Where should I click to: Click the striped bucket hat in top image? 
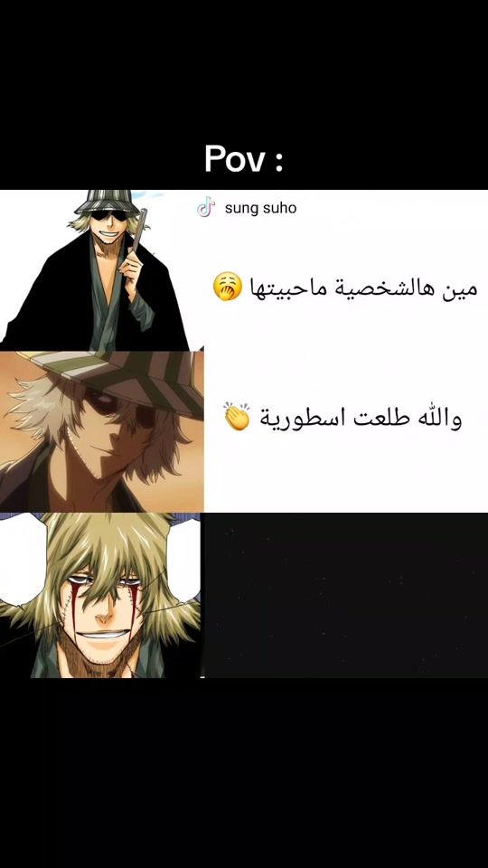107,202
